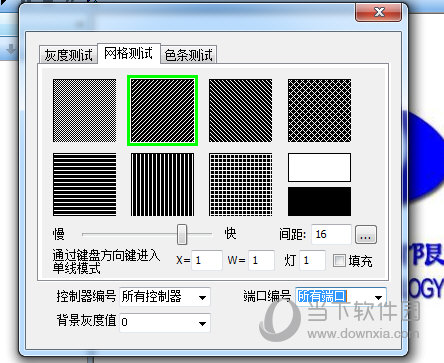444x363 pixels.
Task: Click the X= input field
Action: click(207, 260)
